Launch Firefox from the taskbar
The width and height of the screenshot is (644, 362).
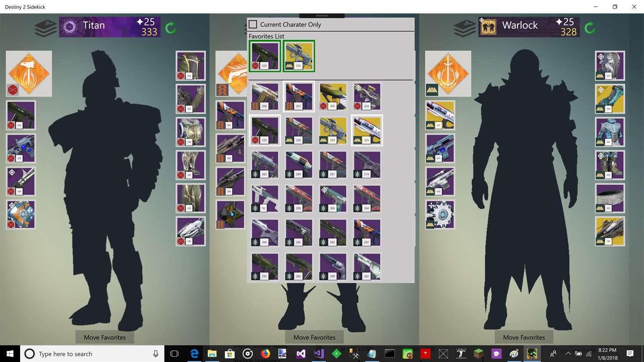(265, 354)
